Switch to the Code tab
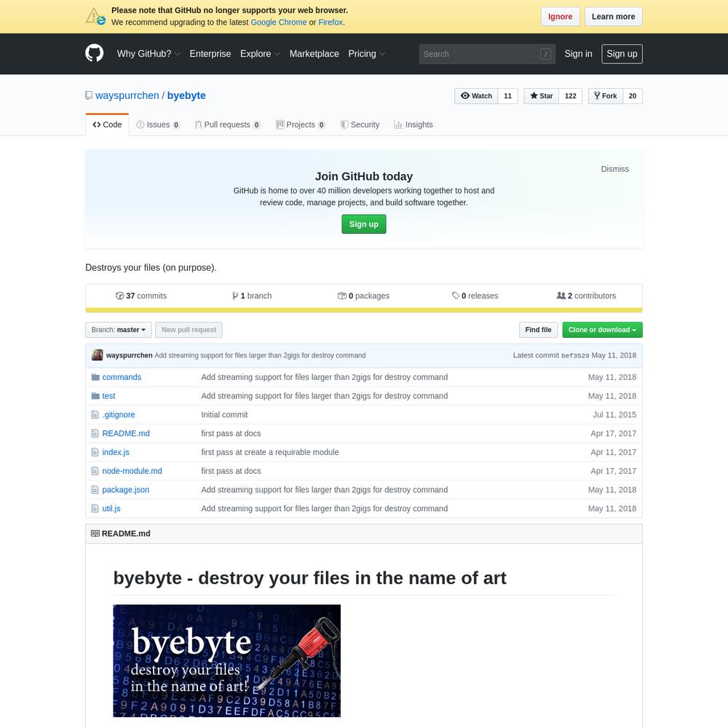The width and height of the screenshot is (728, 728). point(107,124)
